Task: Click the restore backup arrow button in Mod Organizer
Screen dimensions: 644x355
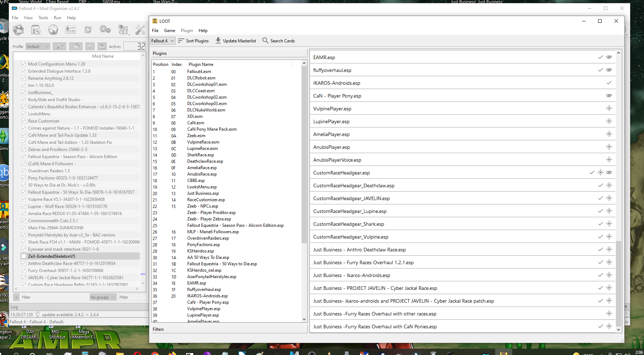Action: pos(90,46)
